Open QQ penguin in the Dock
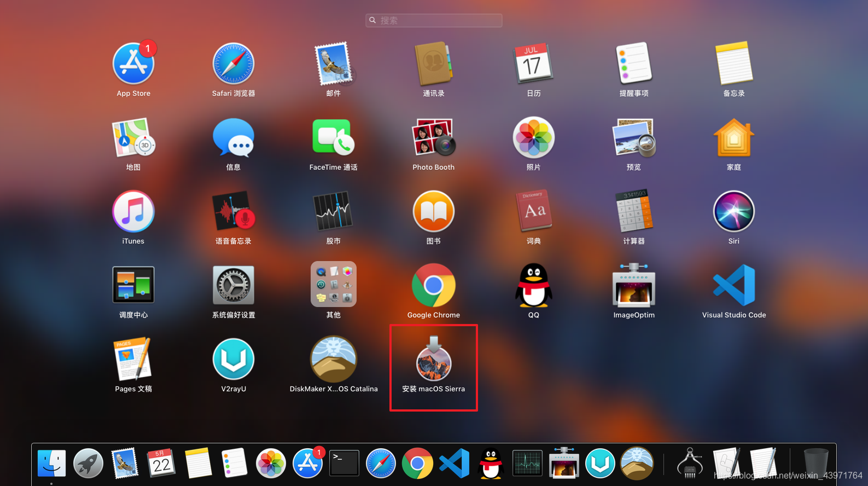The height and width of the screenshot is (486, 868). 491,464
